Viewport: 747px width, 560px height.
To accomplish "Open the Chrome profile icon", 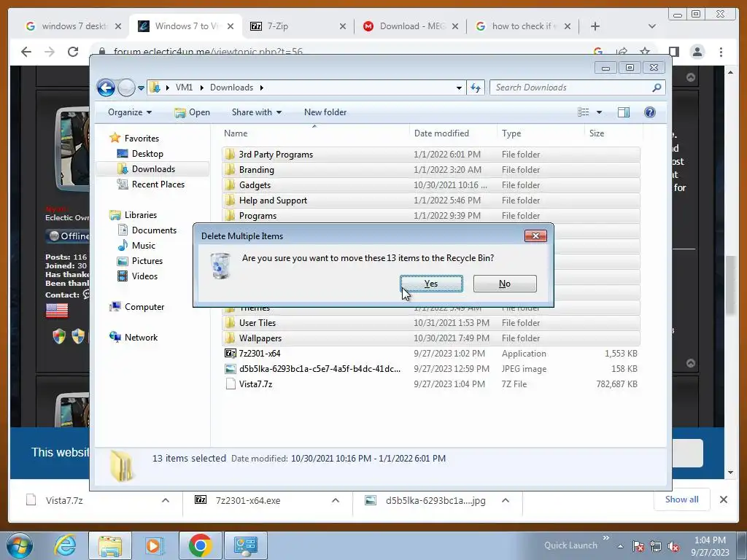I will coord(697,52).
